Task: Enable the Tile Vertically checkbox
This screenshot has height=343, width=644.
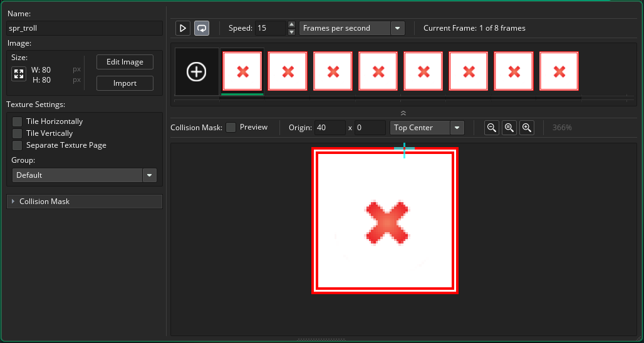Action: (x=18, y=133)
